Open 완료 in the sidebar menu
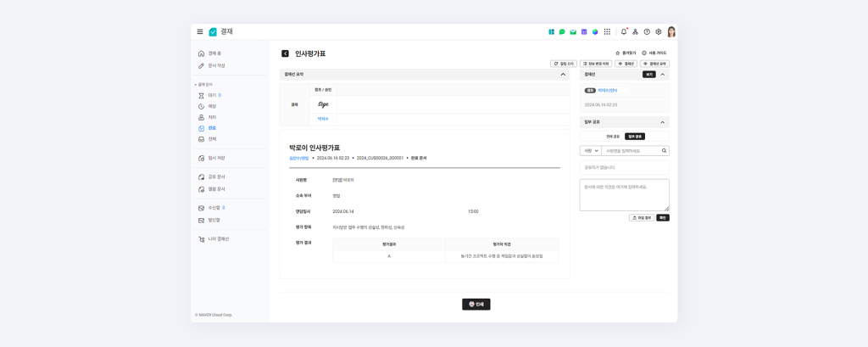The height and width of the screenshot is (347, 868). click(x=212, y=128)
